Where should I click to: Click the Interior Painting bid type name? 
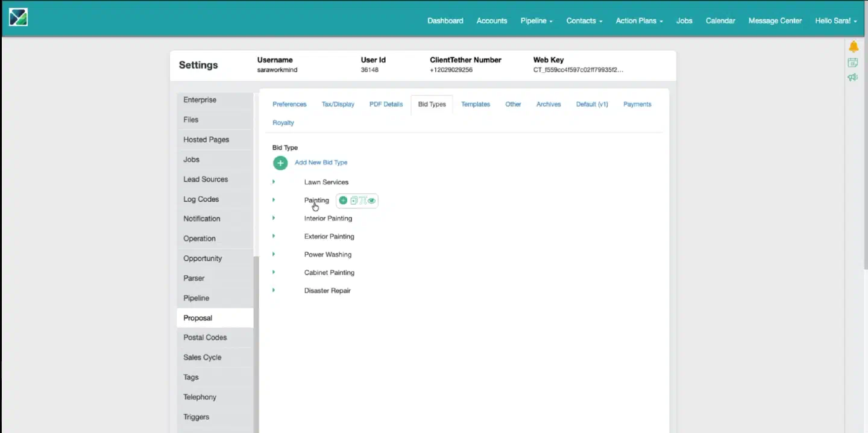[x=328, y=218]
